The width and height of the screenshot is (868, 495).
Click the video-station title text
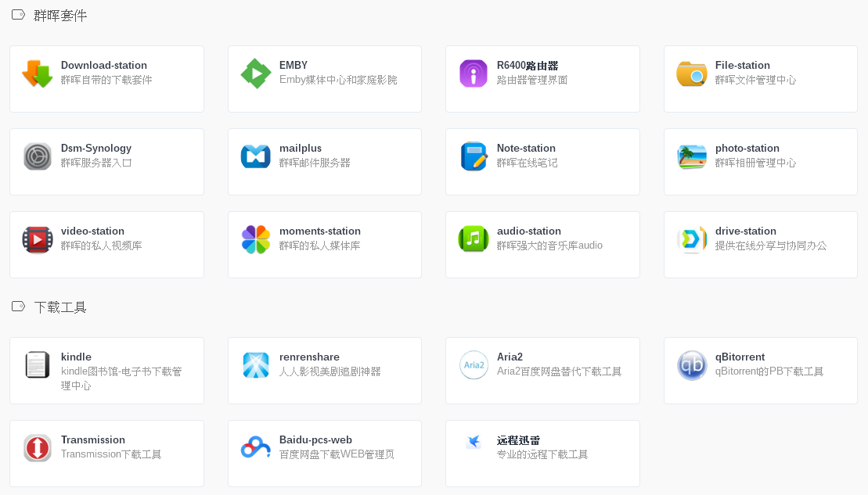click(x=92, y=231)
